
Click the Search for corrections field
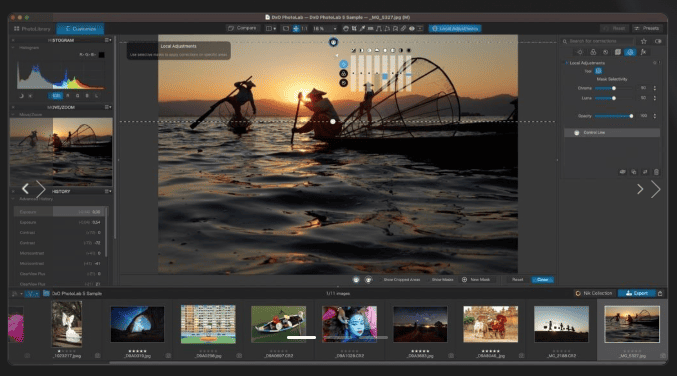(598, 41)
